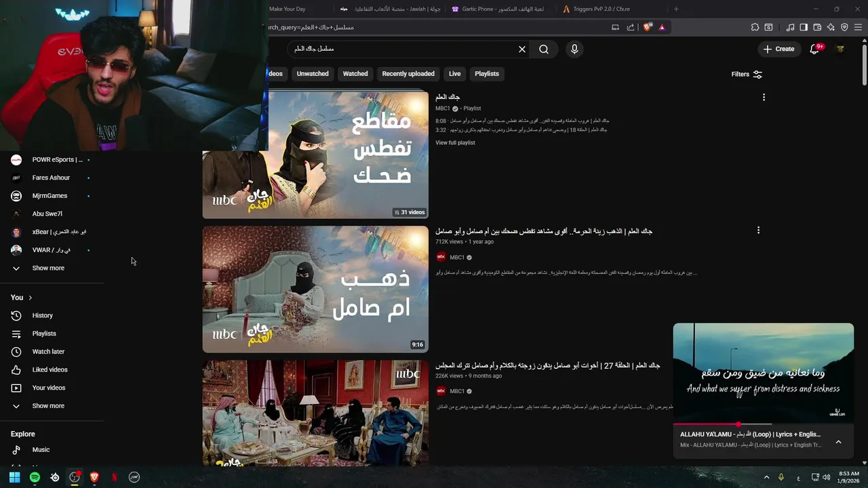Clear the YouTube search field with X

point(522,49)
